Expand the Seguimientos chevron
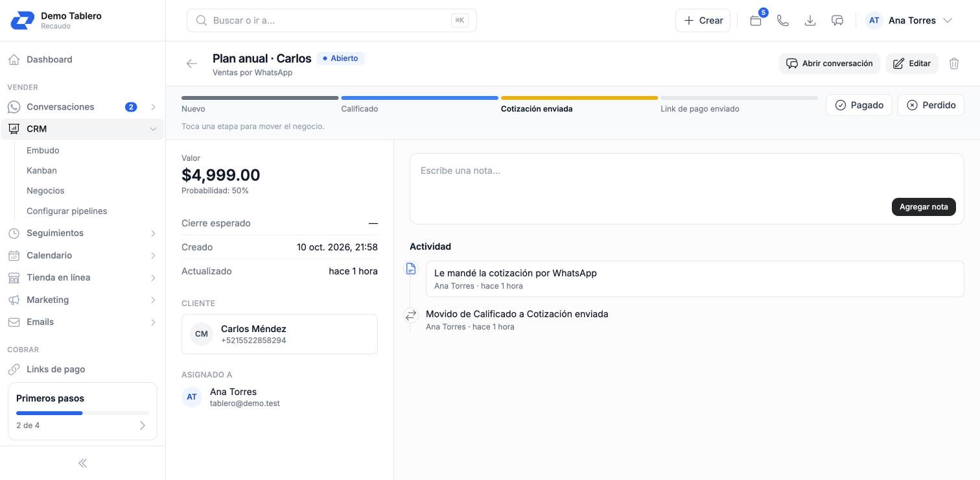980x480 pixels. (x=153, y=233)
